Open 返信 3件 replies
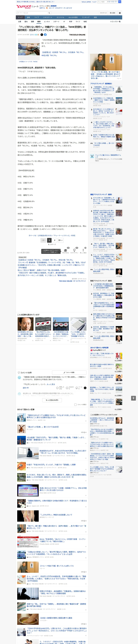138x644 pixels. point(26,388)
